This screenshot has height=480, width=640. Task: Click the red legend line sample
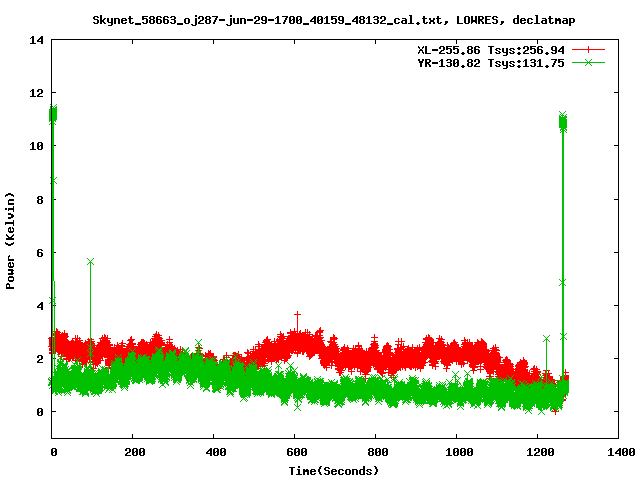click(x=588, y=50)
